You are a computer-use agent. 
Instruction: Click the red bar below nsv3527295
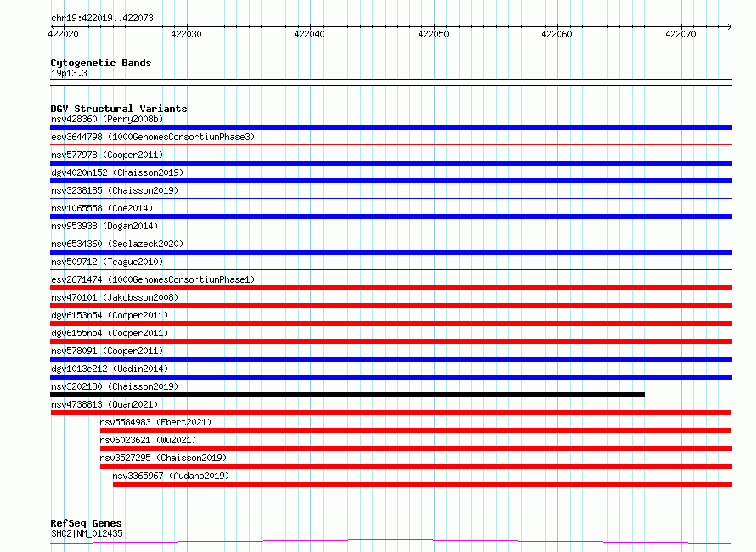(x=416, y=466)
